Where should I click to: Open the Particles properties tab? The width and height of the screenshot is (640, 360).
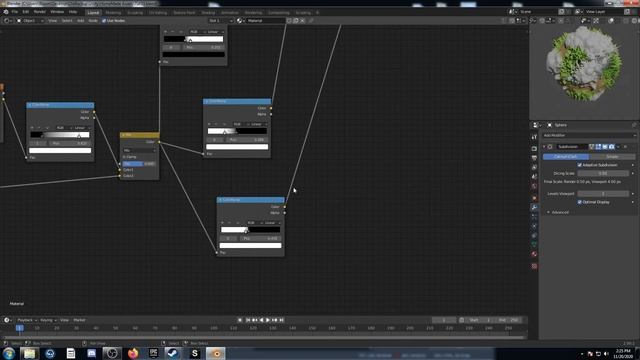coord(534,217)
